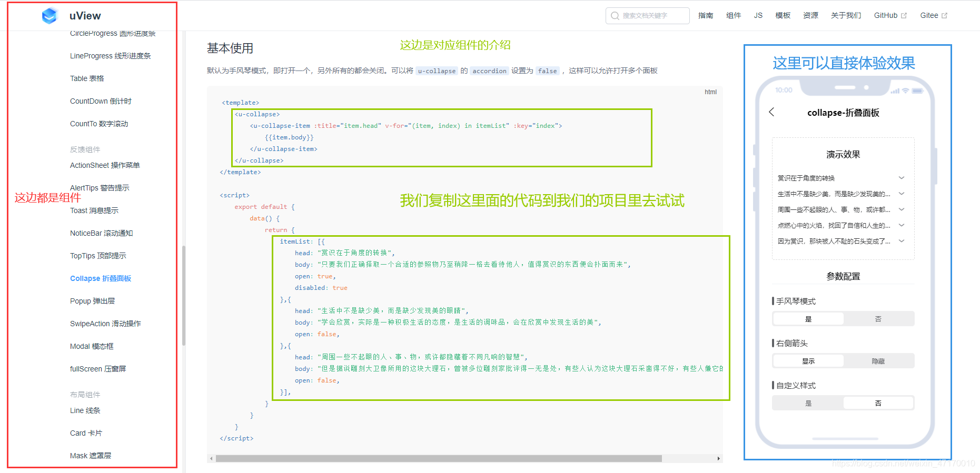
Task: Click the search magnifier icon
Action: (615, 16)
